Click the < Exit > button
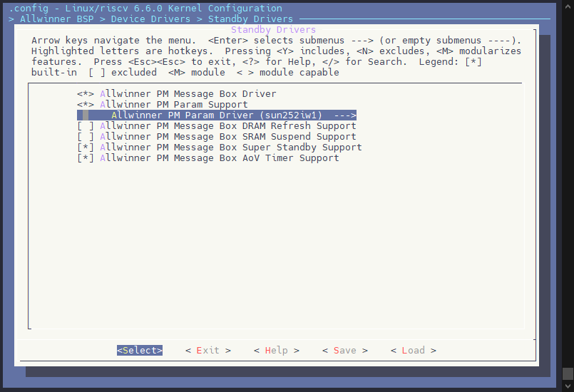This screenshot has height=392, width=574. point(208,351)
